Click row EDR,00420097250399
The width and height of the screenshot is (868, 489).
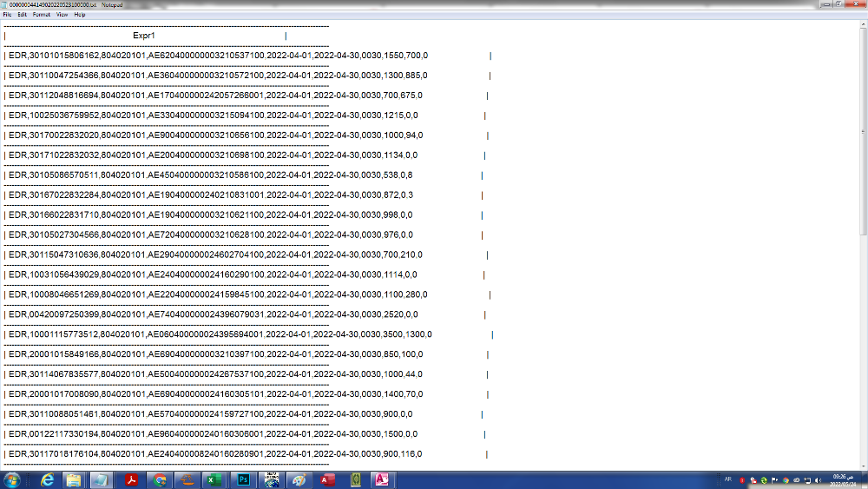[214, 314]
